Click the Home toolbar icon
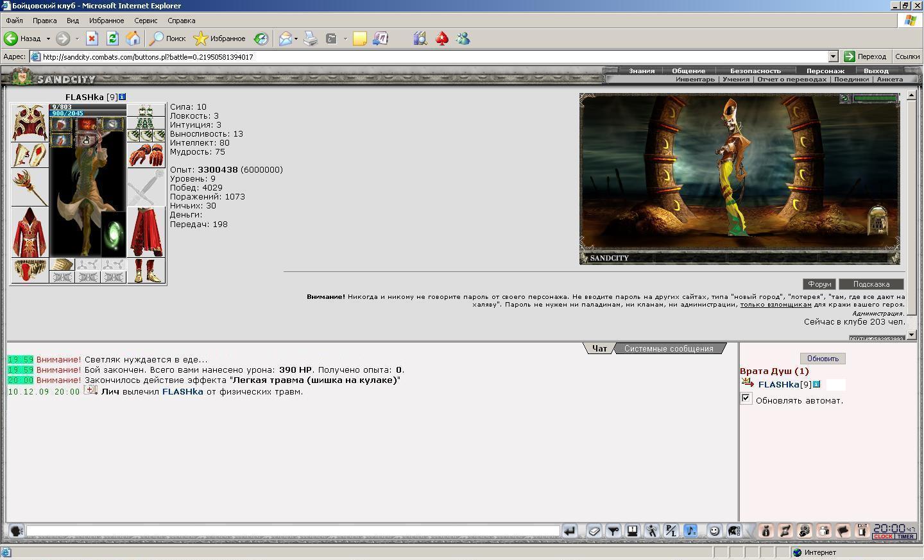The height and width of the screenshot is (560, 924). point(133,38)
